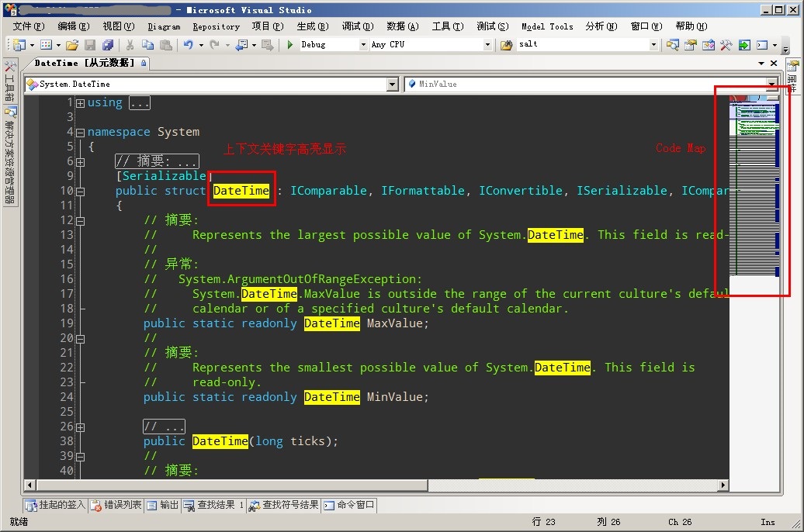The height and width of the screenshot is (532, 804).
Task: Open the 文件(F) menu
Action: click(28, 26)
